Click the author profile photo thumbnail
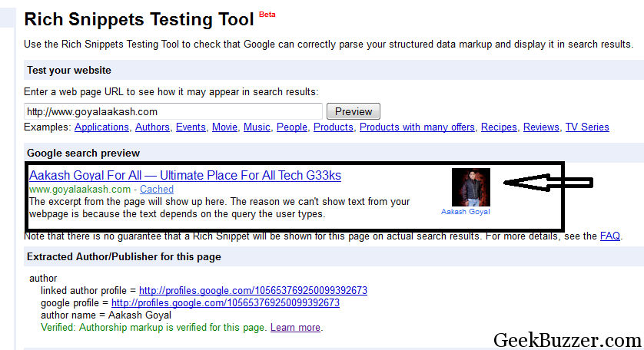This screenshot has width=644, height=350. (x=470, y=187)
